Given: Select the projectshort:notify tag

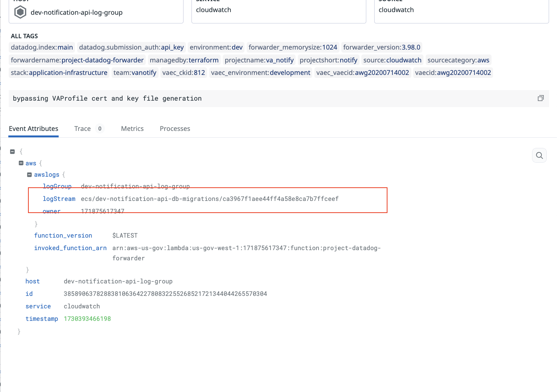Looking at the screenshot, I should tap(328, 60).
